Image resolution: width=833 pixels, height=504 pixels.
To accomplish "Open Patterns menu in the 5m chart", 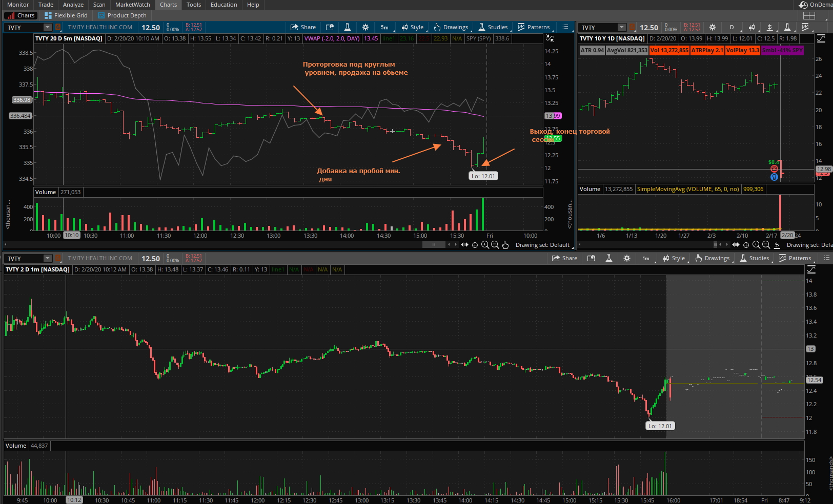I will (534, 28).
